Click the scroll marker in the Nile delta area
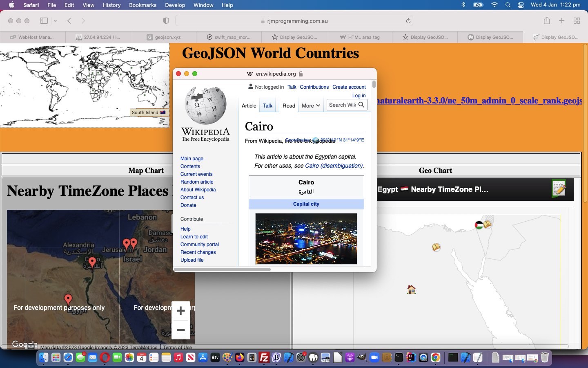 coord(436,247)
